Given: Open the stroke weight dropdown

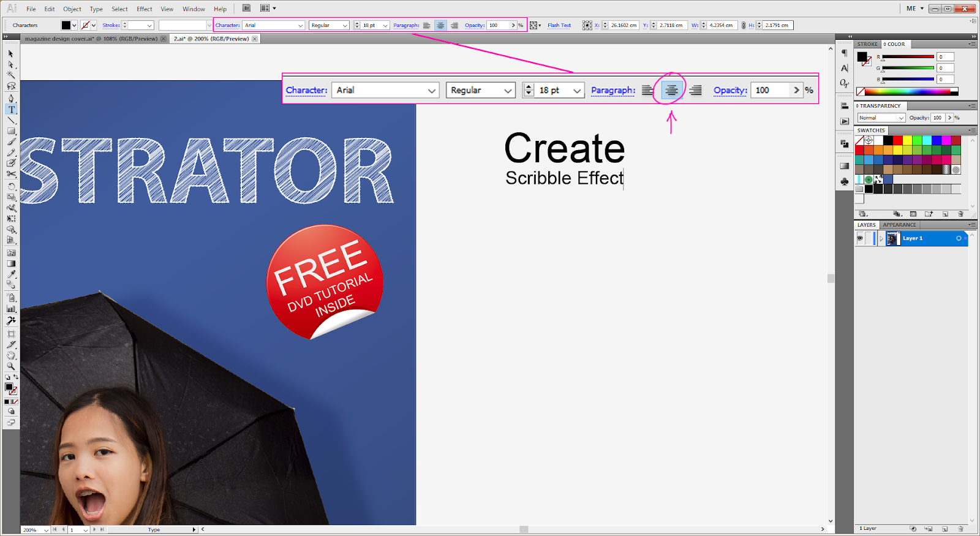Looking at the screenshot, I should point(149,26).
